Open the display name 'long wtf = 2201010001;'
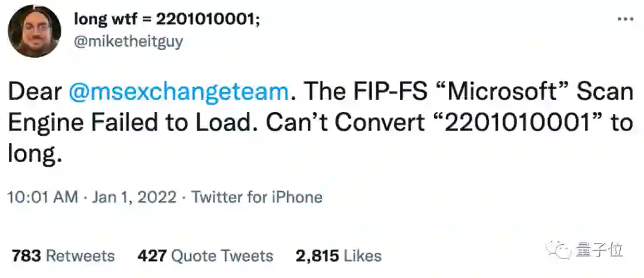The image size is (644, 278). tap(167, 19)
